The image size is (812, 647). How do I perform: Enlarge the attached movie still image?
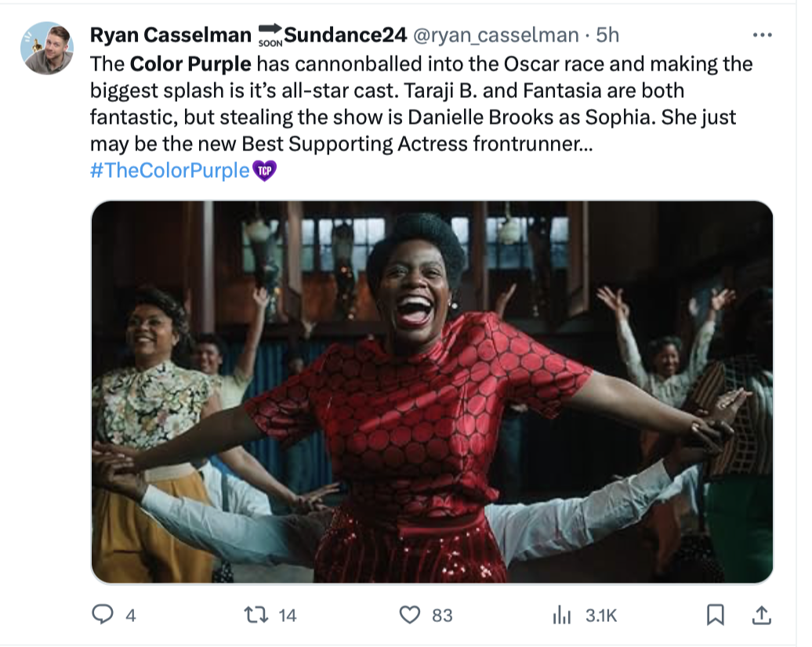[433, 392]
